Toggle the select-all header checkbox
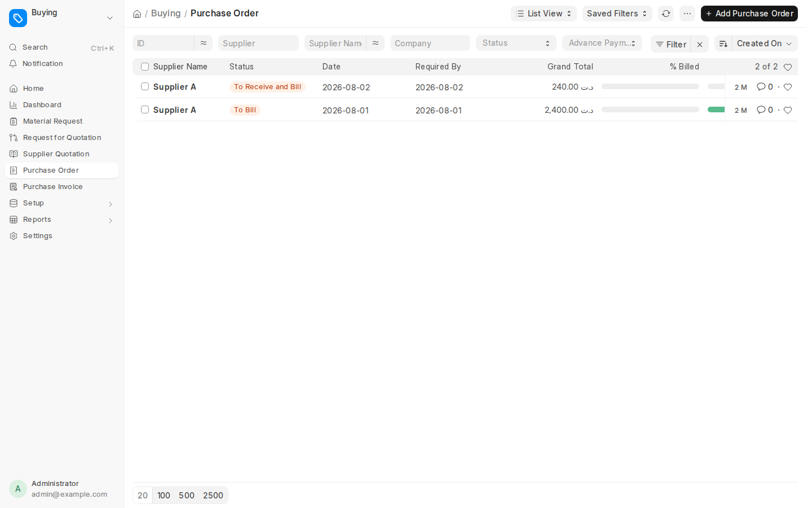The image size is (812, 508). click(x=145, y=67)
